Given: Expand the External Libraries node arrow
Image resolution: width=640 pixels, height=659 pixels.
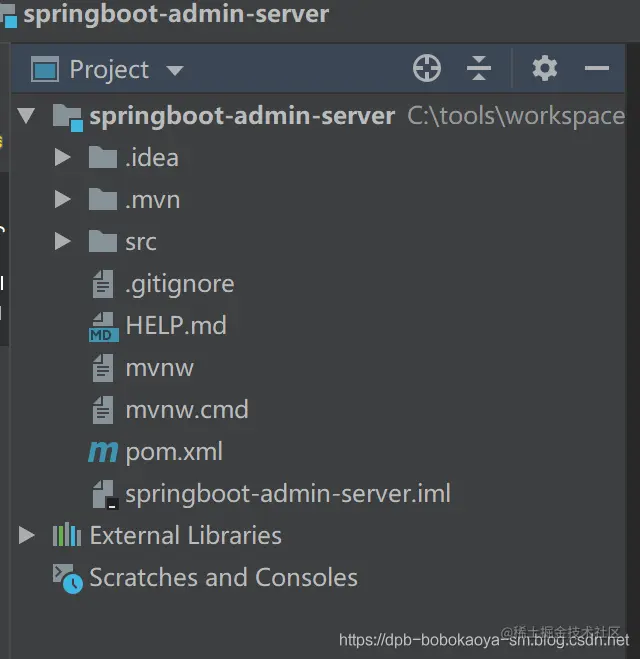Looking at the screenshot, I should [27, 535].
